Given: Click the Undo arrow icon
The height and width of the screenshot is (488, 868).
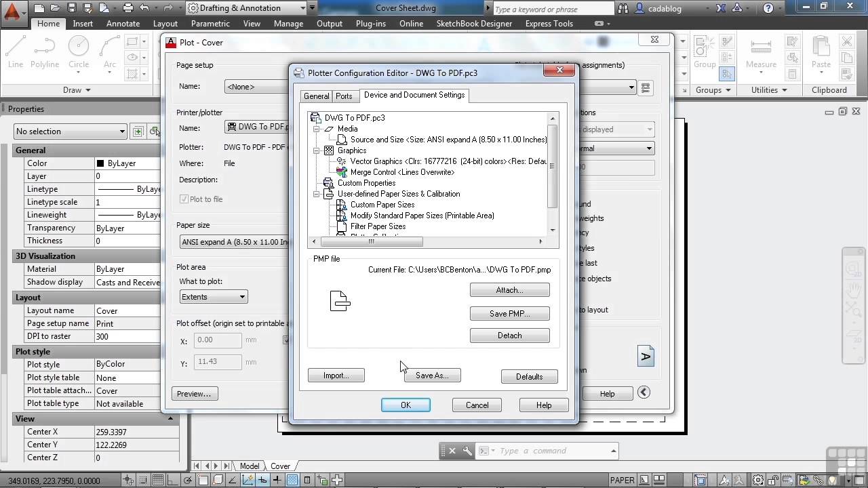Looking at the screenshot, I should click(144, 8).
